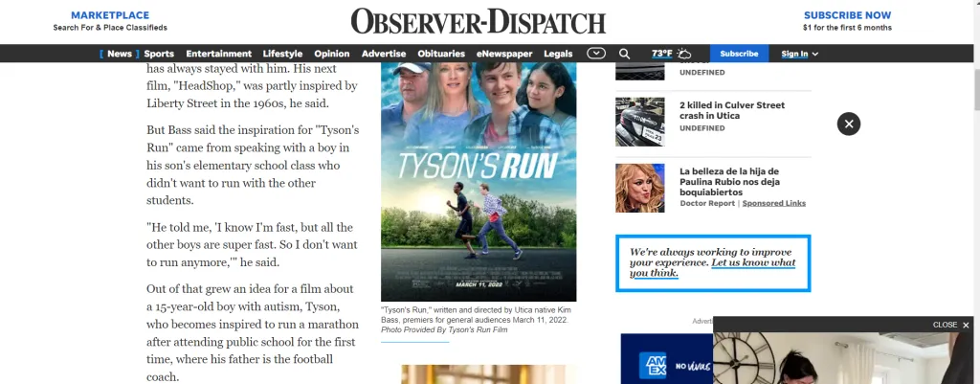Screen dimensions: 980x384
Task: Click the Observer-Dispatch logo
Action: (x=478, y=21)
